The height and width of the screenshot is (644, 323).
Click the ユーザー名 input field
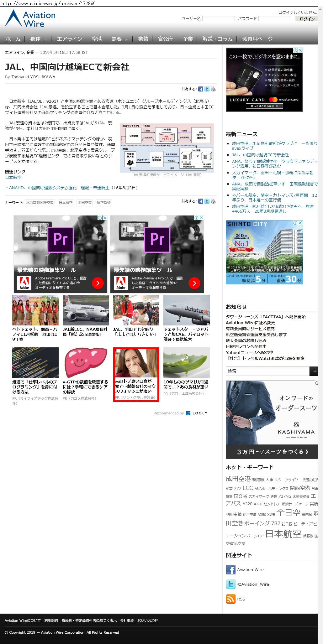click(219, 19)
